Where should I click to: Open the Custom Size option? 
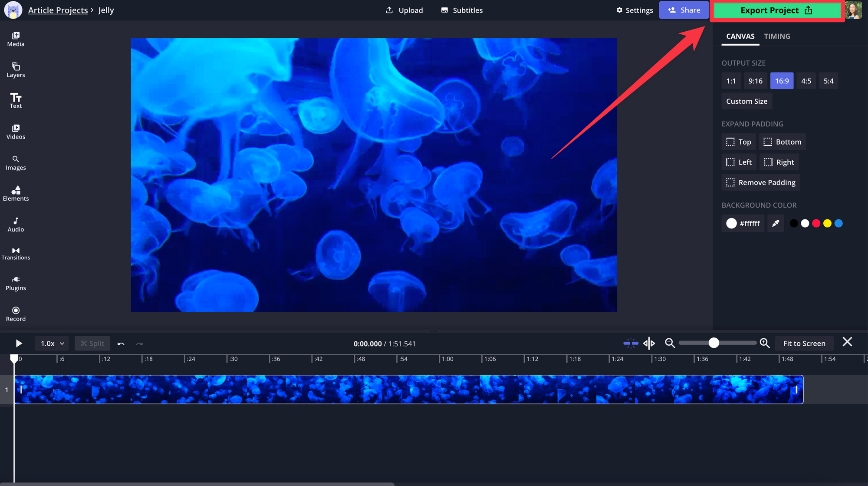(746, 102)
